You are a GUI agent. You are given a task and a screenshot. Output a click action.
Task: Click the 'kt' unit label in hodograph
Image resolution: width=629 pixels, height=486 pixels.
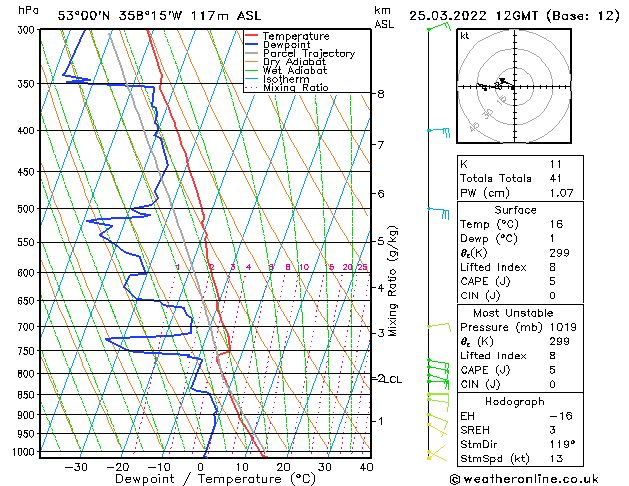(x=465, y=36)
